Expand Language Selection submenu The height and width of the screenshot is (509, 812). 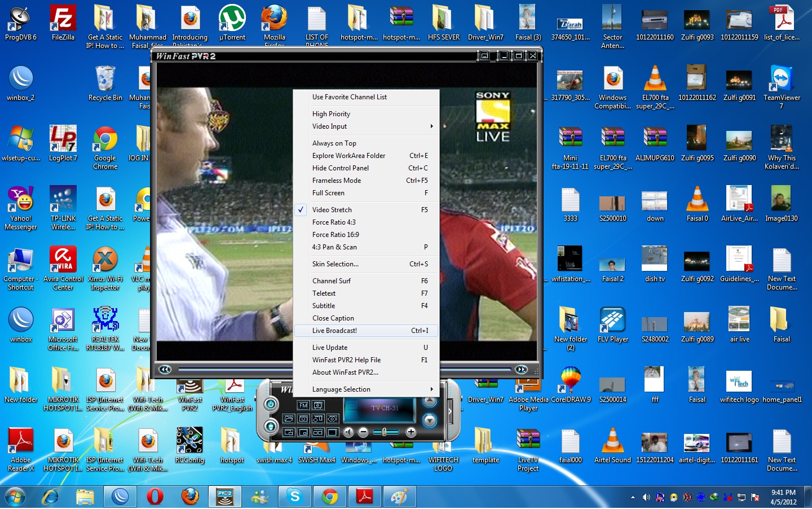(x=367, y=389)
